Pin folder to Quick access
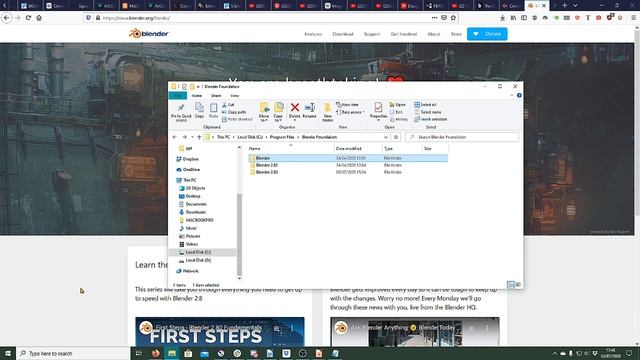The width and height of the screenshot is (640, 360). pos(181,112)
